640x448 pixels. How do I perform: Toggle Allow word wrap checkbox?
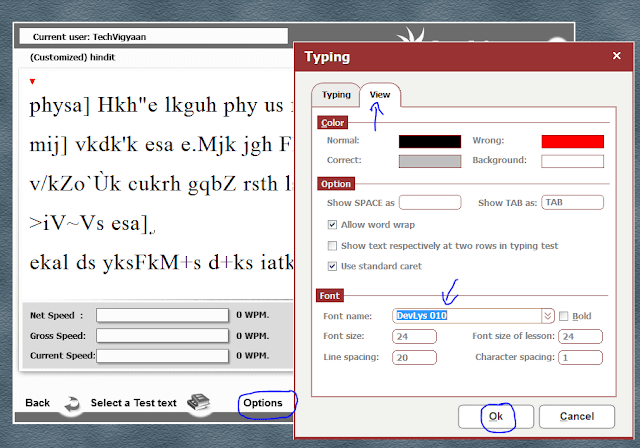click(x=332, y=225)
